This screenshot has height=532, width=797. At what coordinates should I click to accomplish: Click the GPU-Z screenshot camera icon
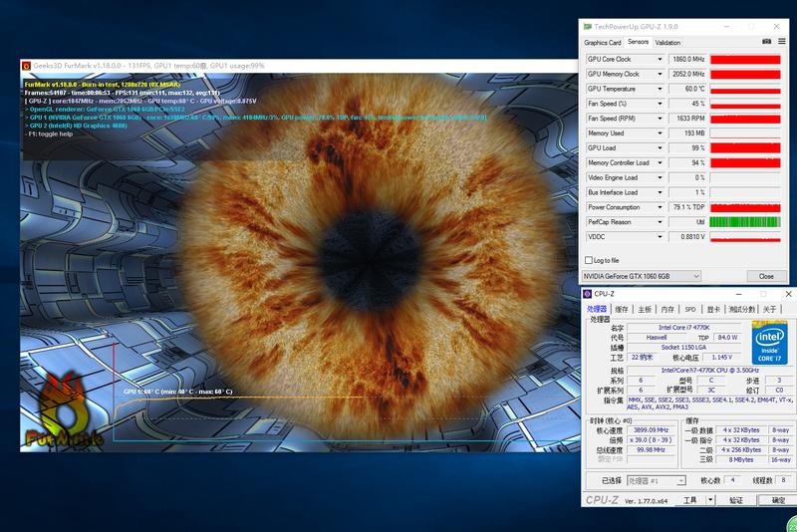click(x=766, y=42)
